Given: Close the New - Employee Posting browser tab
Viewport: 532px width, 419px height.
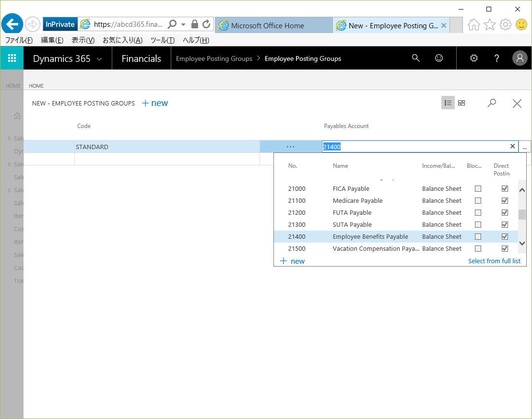Looking at the screenshot, I should (443, 25).
